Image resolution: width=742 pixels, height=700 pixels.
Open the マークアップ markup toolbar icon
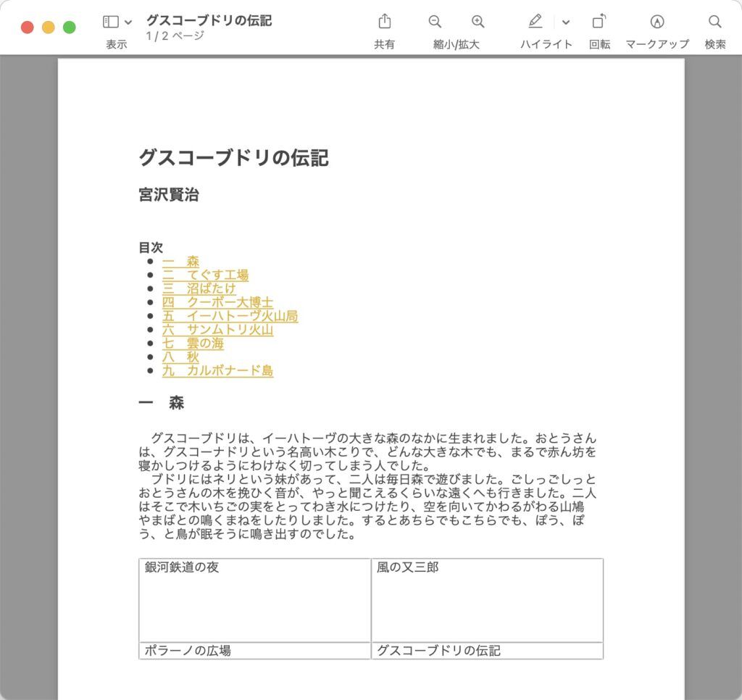click(656, 22)
